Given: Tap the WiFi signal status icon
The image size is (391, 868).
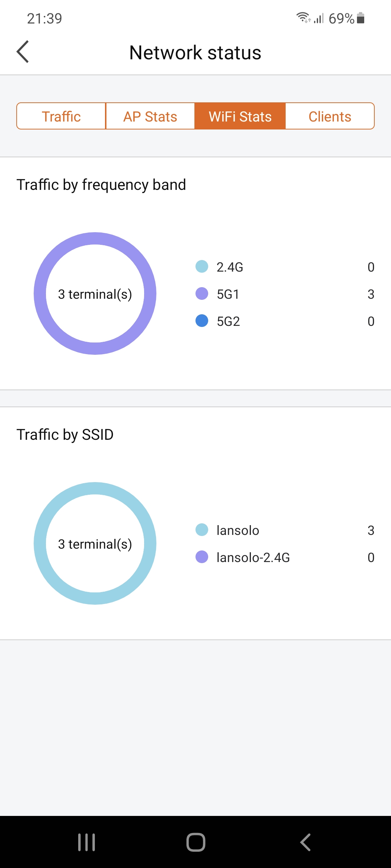Looking at the screenshot, I should (x=303, y=17).
